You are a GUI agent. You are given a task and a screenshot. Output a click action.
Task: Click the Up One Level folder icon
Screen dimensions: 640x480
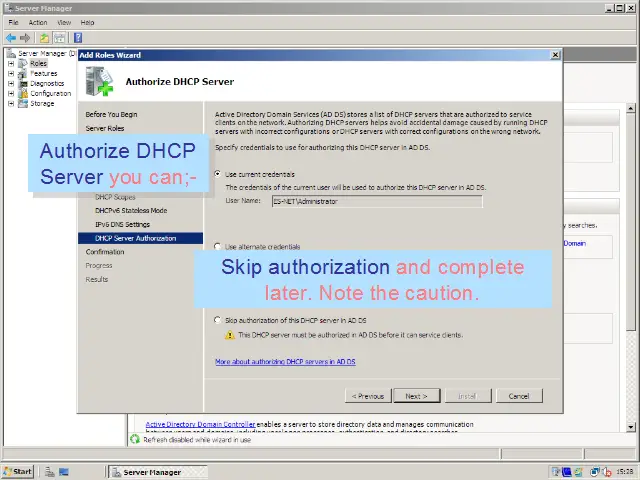[x=44, y=38]
